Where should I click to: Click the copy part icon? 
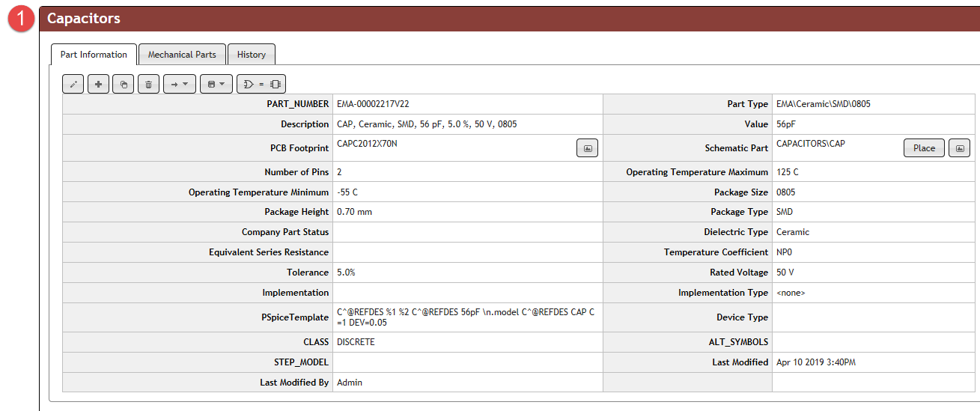pyautogui.click(x=123, y=85)
